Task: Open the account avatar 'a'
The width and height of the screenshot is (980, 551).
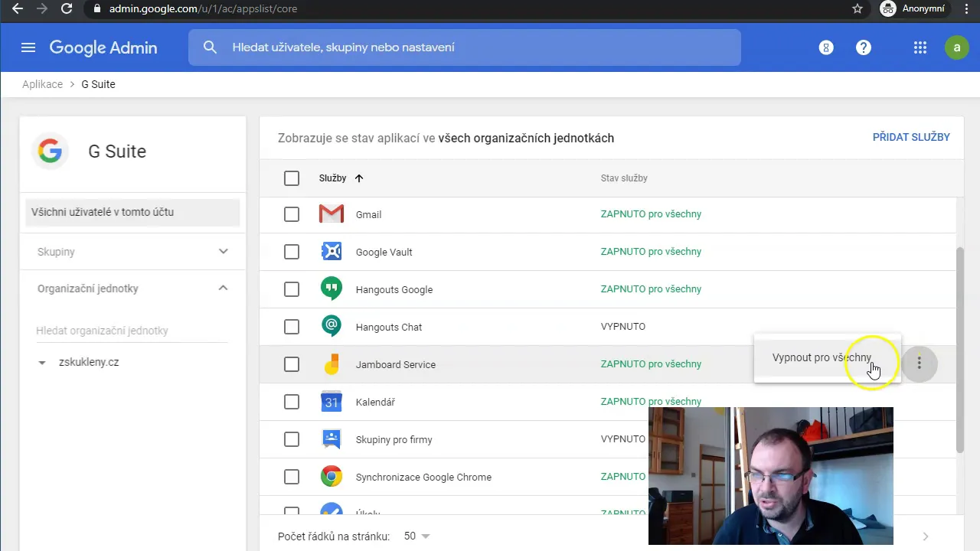Action: pyautogui.click(x=956, y=47)
